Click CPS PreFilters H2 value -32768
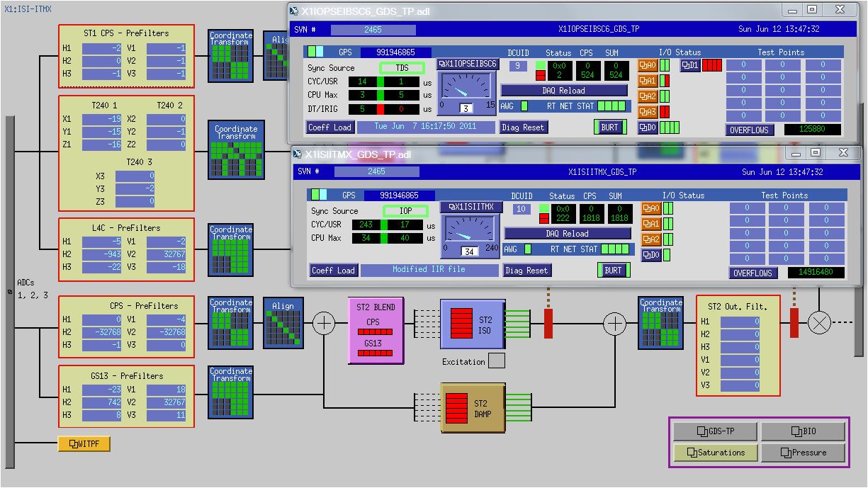Image resolution: width=868 pixels, height=488 pixels. pos(102,332)
